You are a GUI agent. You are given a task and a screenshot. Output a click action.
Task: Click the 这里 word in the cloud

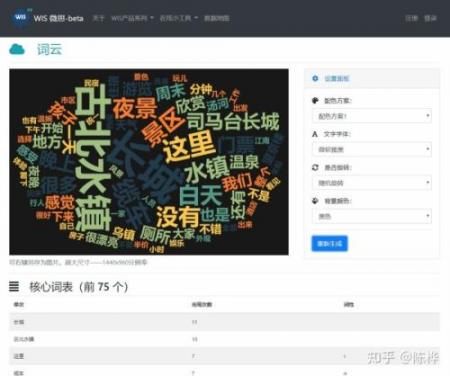point(189,147)
